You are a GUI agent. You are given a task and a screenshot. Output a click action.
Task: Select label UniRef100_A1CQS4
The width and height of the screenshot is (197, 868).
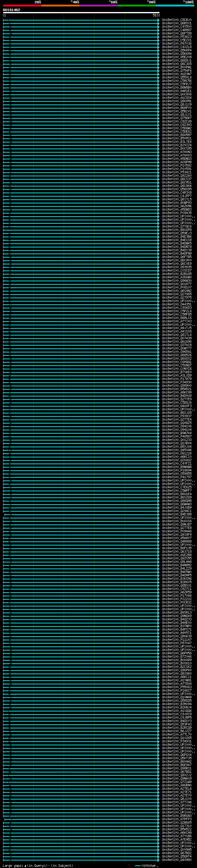click(x=176, y=98)
